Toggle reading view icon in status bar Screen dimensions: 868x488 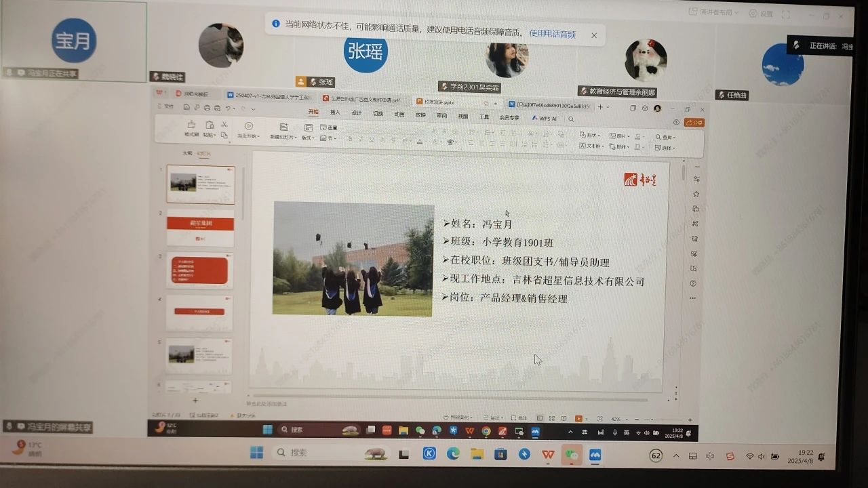[564, 419]
